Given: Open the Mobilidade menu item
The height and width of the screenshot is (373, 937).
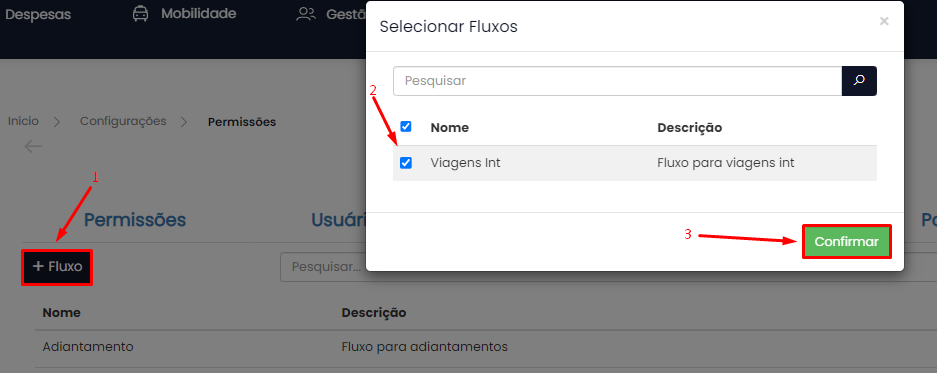Looking at the screenshot, I should click(198, 14).
